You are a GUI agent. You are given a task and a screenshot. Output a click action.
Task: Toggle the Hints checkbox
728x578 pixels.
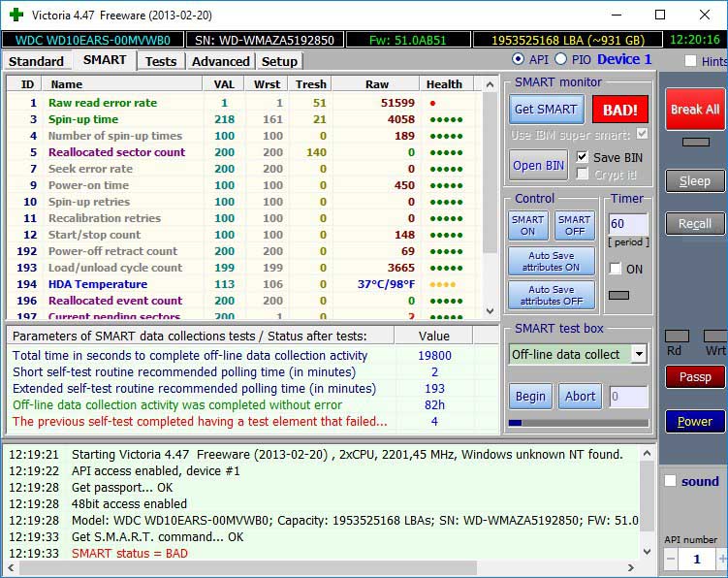coord(690,61)
